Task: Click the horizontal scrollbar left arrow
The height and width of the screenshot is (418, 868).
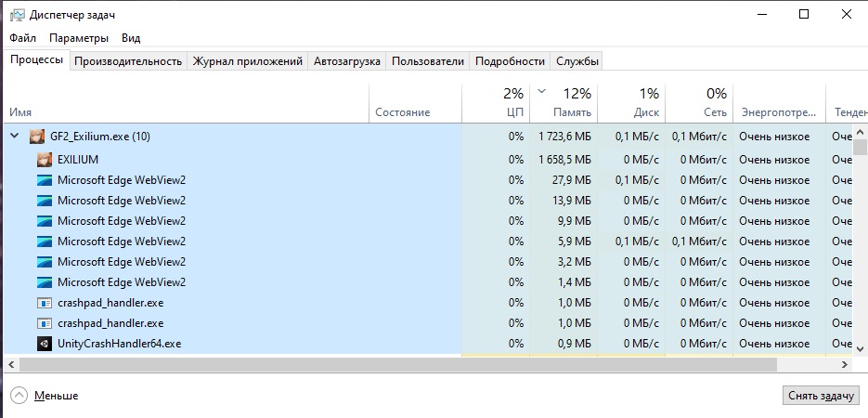Action: coord(10,364)
